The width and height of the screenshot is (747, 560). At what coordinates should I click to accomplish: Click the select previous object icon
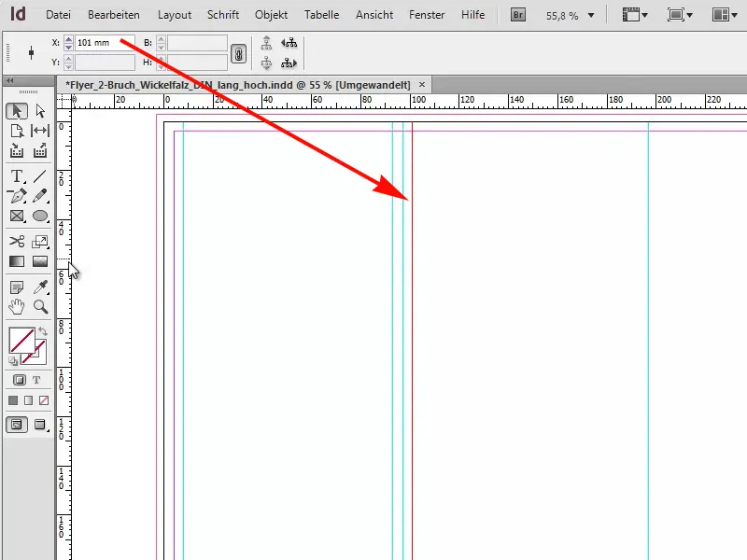coord(289,43)
